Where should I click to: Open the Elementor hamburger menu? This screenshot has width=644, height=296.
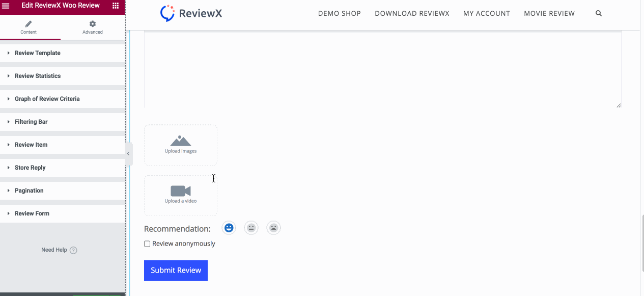6,6
